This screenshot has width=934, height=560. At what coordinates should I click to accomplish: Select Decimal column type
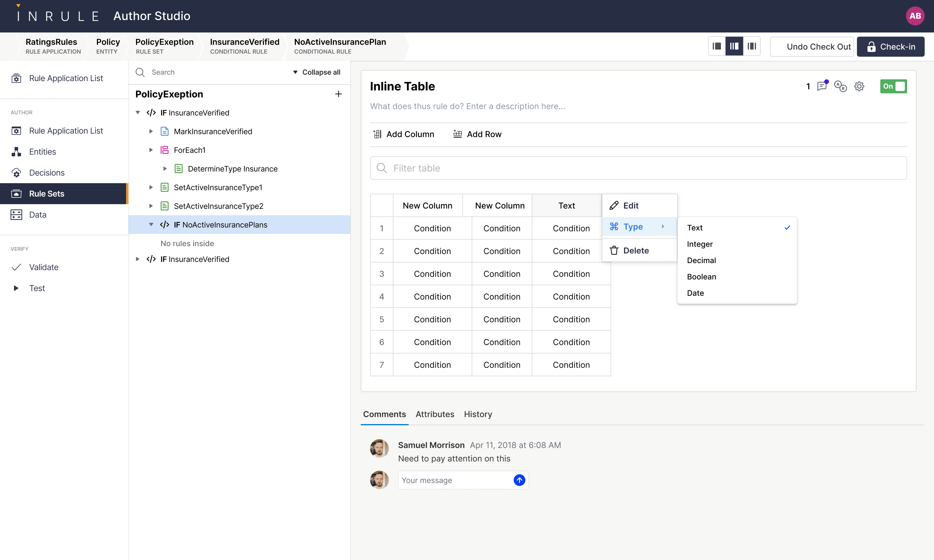coord(737,260)
